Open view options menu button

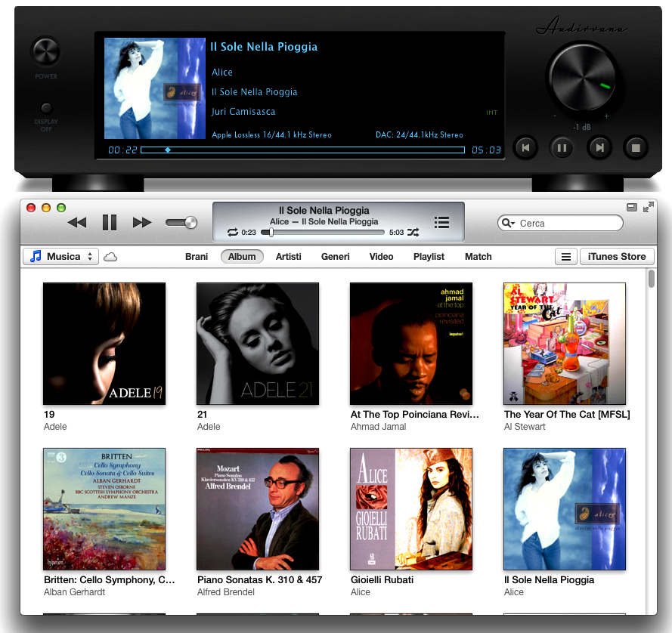point(565,257)
